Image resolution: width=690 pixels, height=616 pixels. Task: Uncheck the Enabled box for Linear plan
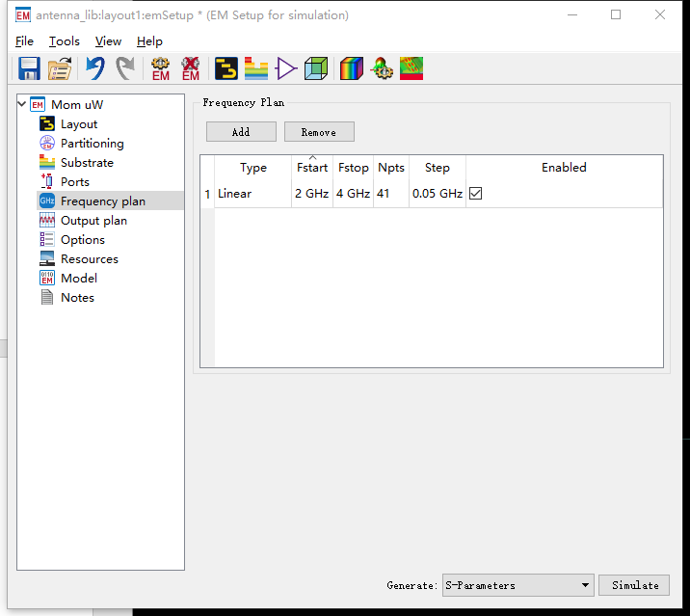pos(475,194)
